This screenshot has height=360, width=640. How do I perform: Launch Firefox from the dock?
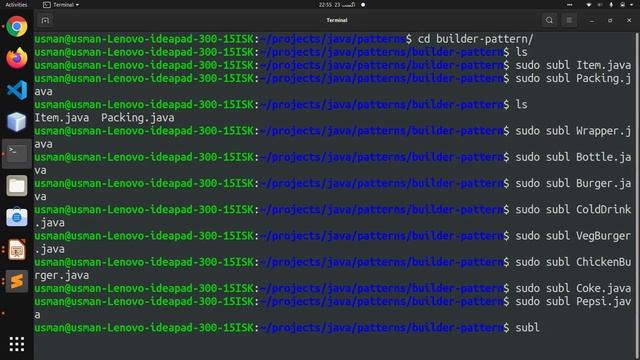click(17, 58)
